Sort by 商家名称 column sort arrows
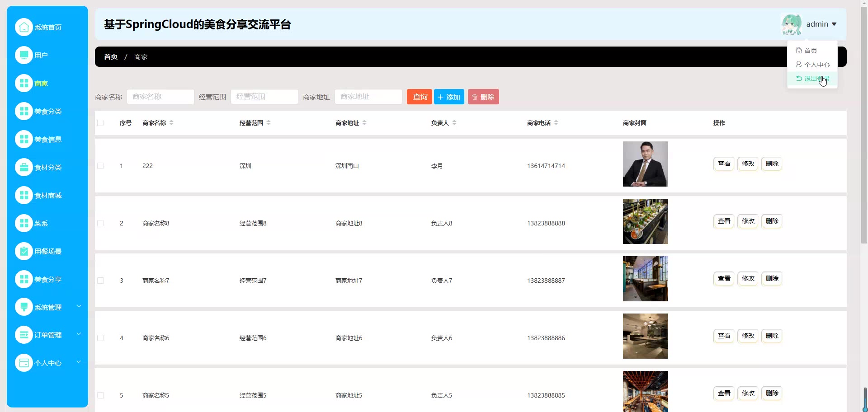The image size is (868, 412). tap(171, 123)
